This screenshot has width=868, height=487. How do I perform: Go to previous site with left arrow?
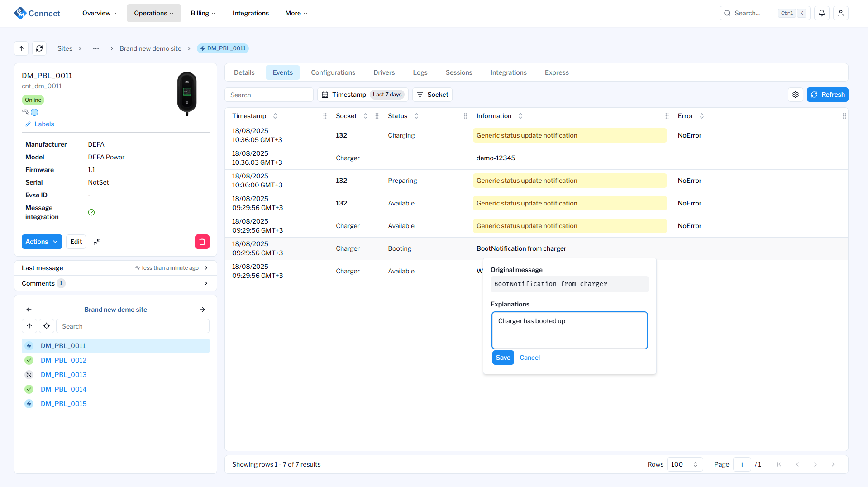coord(29,310)
